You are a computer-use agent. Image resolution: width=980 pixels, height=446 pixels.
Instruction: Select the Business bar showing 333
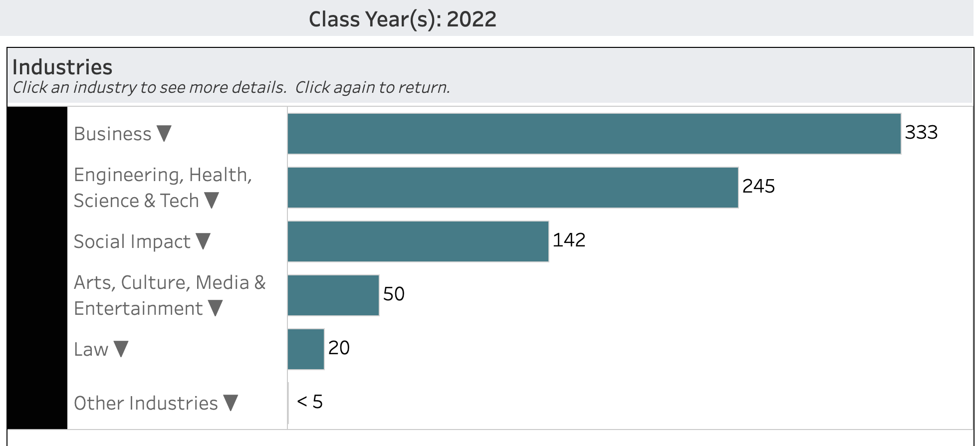594,134
